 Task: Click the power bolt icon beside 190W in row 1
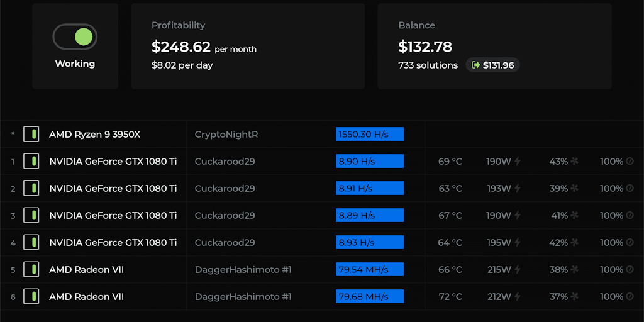pyautogui.click(x=518, y=162)
